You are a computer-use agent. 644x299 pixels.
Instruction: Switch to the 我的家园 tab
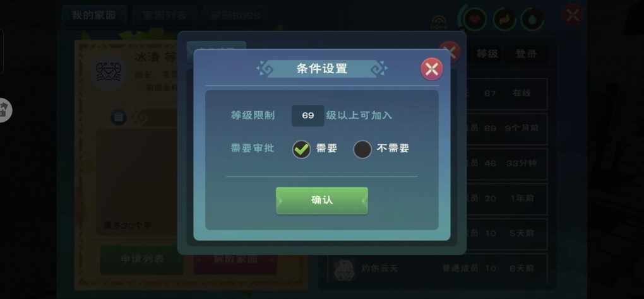(x=94, y=16)
